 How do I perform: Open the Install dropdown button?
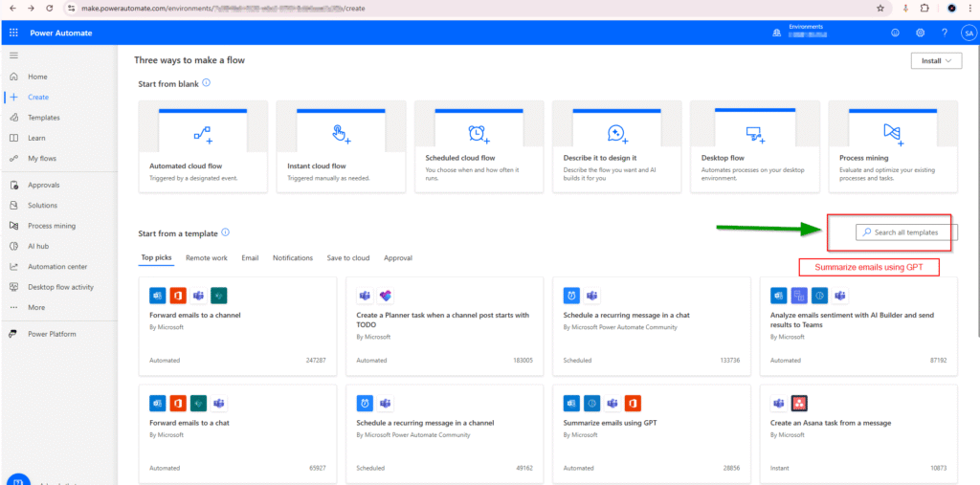tap(936, 61)
